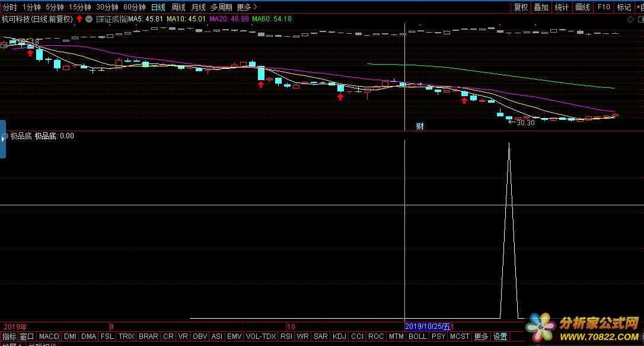Screen dimensions: 644x346
Task: Select the 15分钟 period tab
Action: coord(79,7)
